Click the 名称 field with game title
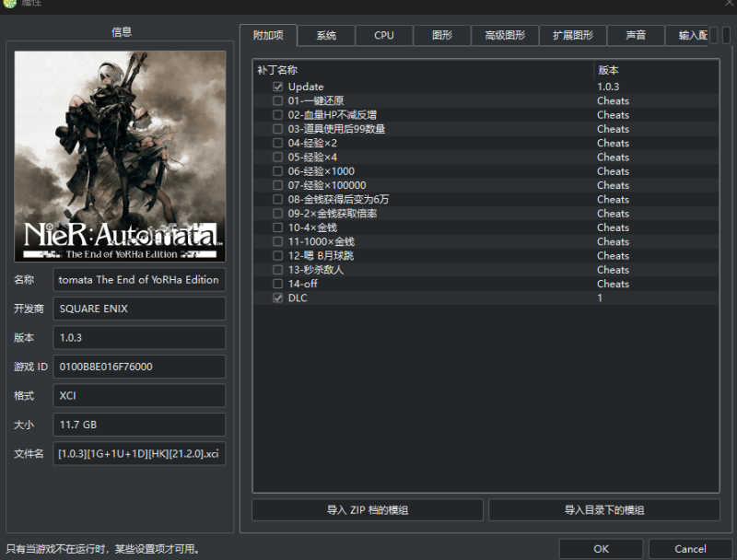This screenshot has height=560, width=737. click(x=139, y=279)
